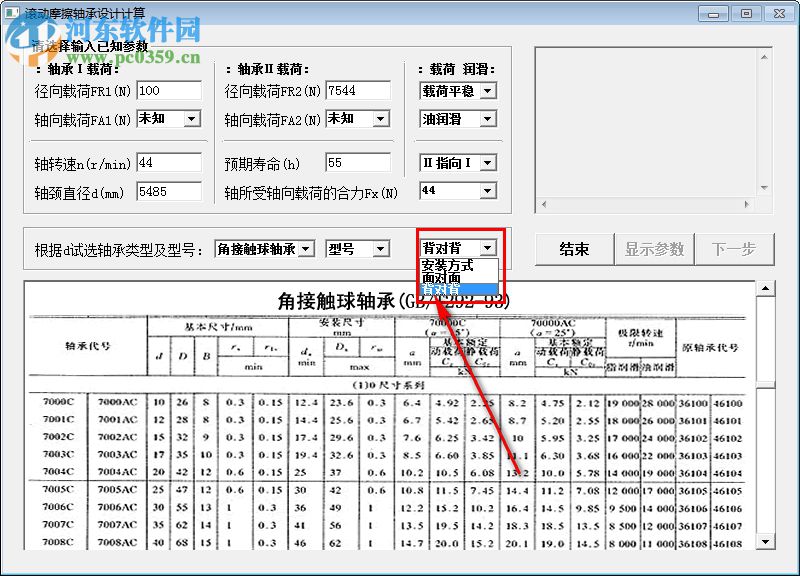Open the II指向I direction dropdown

coord(486,162)
